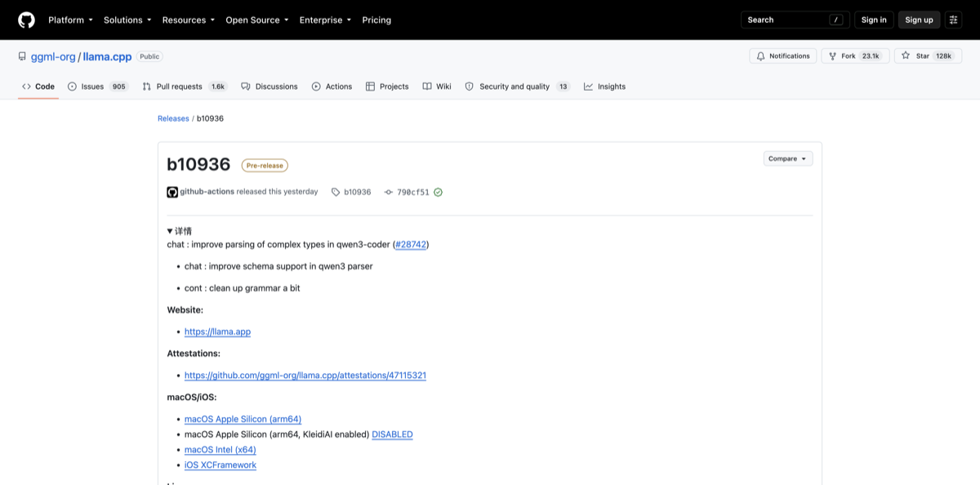Open commit 790cf51 link
The image size is (980, 485).
(407, 192)
